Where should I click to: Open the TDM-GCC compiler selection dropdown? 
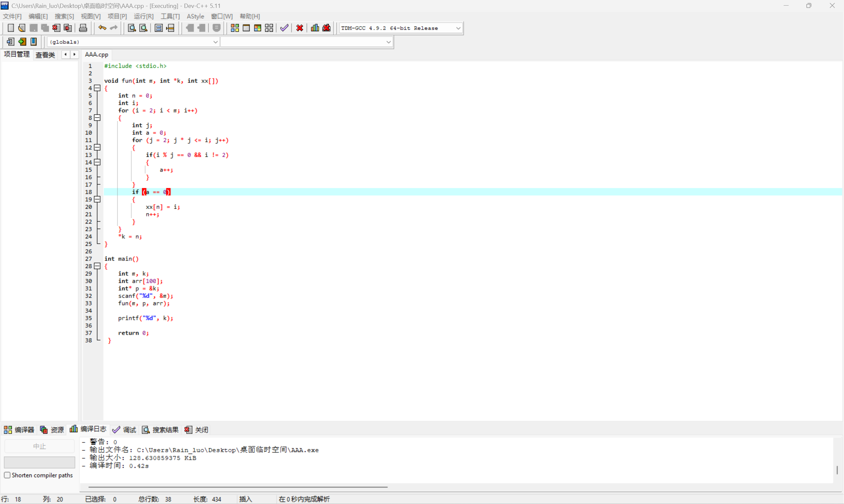point(458,28)
